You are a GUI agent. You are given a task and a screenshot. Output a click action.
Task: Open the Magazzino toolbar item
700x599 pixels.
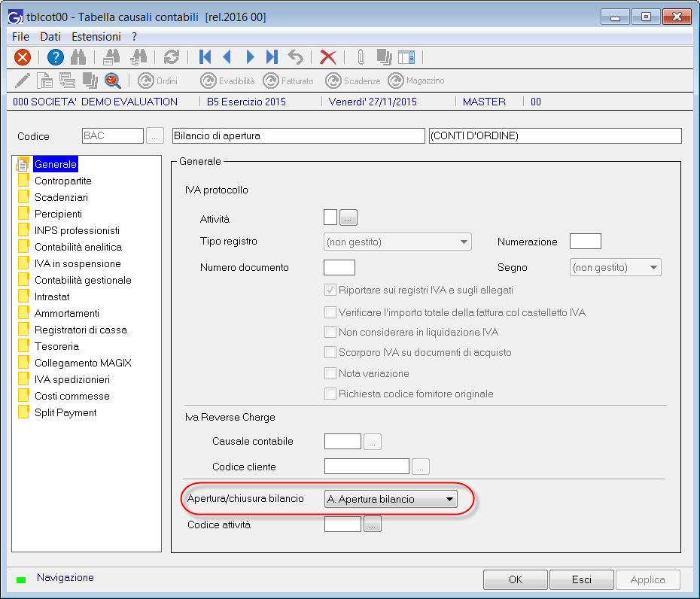[416, 81]
